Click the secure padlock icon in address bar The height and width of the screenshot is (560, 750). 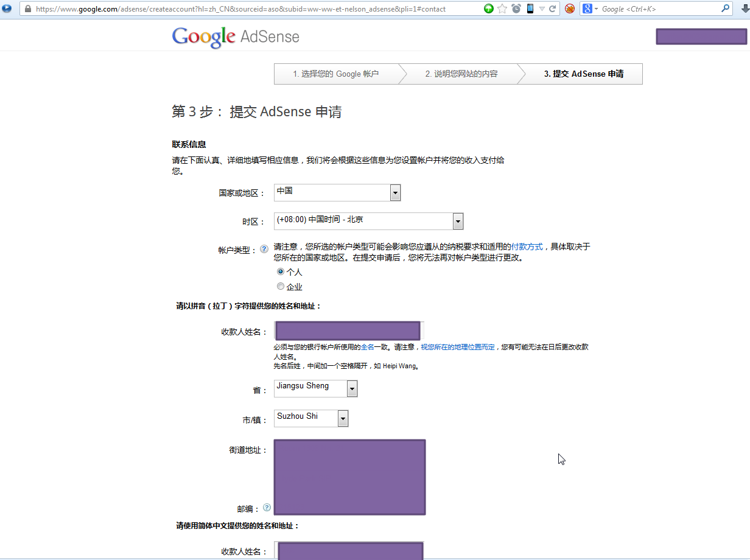tap(28, 9)
